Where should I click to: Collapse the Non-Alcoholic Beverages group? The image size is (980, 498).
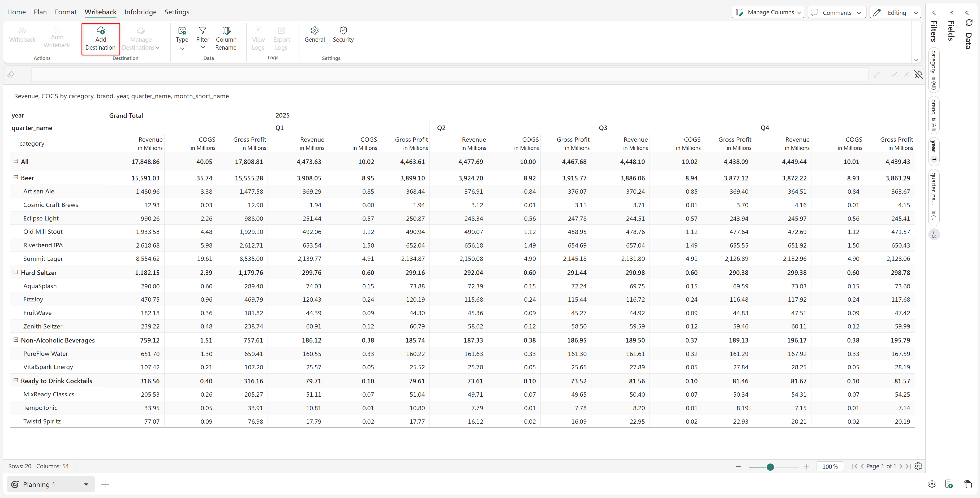pos(16,340)
